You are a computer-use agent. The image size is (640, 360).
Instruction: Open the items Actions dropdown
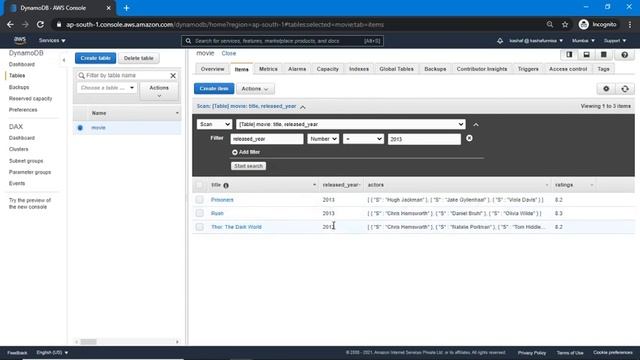click(x=255, y=89)
